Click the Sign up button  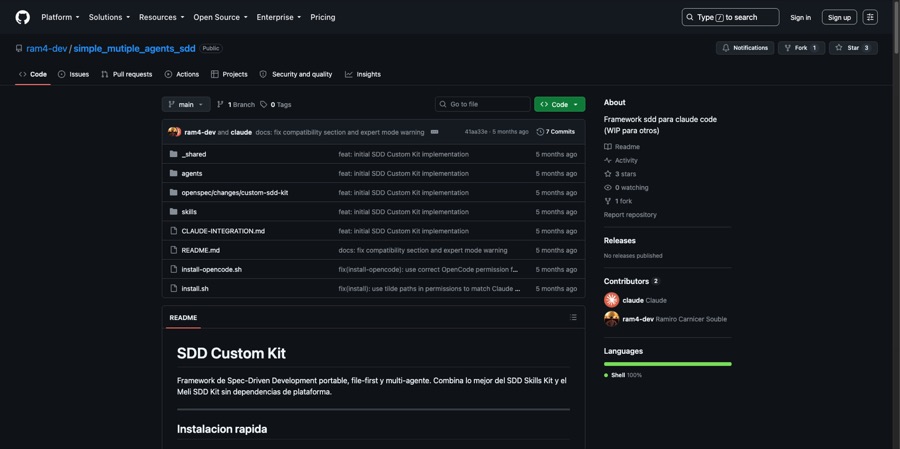[839, 17]
